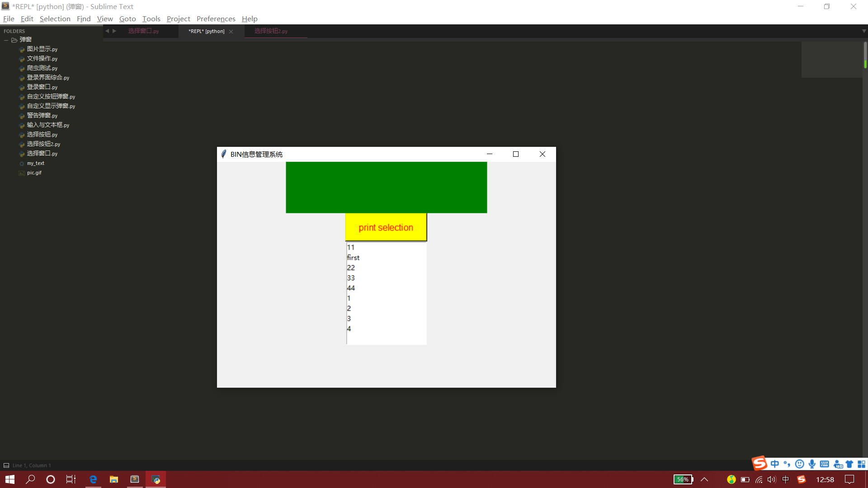Viewport: 868px width, 488px height.
Task: Select the 'first' item in listbox
Action: click(354, 258)
